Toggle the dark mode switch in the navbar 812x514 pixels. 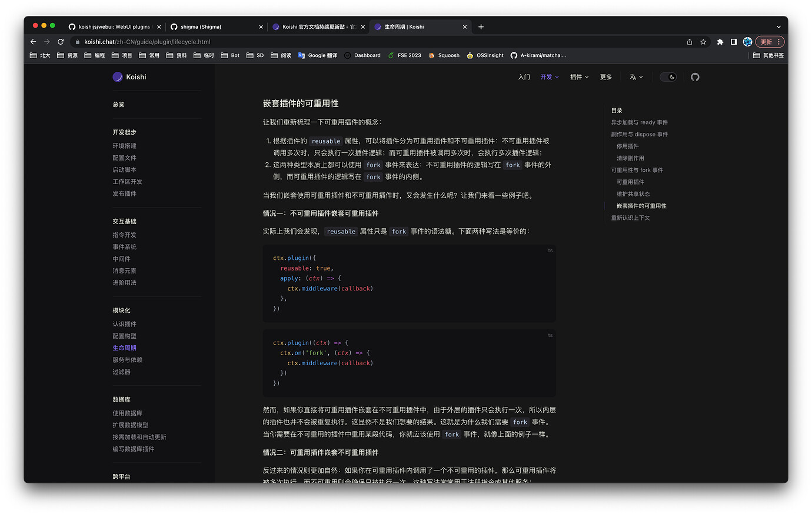[668, 76]
